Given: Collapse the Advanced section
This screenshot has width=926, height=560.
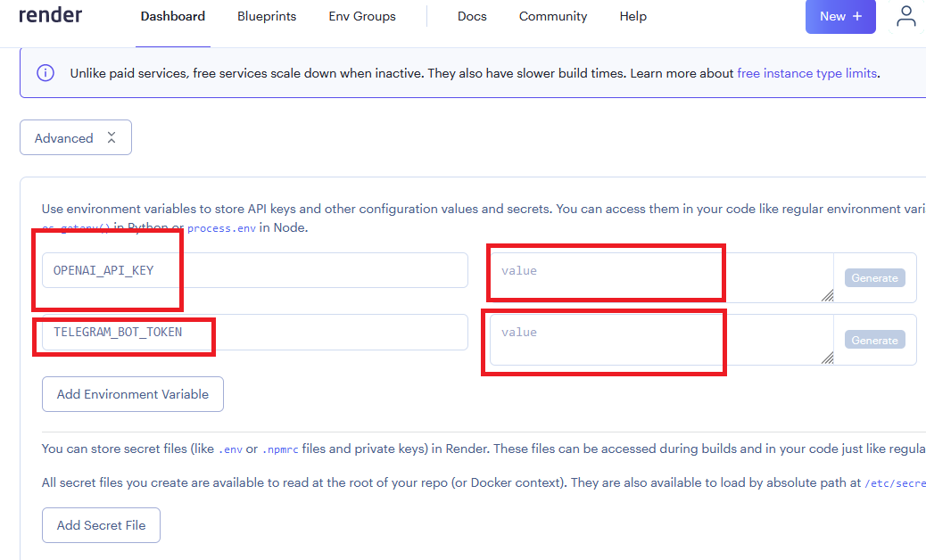Looking at the screenshot, I should point(76,137).
